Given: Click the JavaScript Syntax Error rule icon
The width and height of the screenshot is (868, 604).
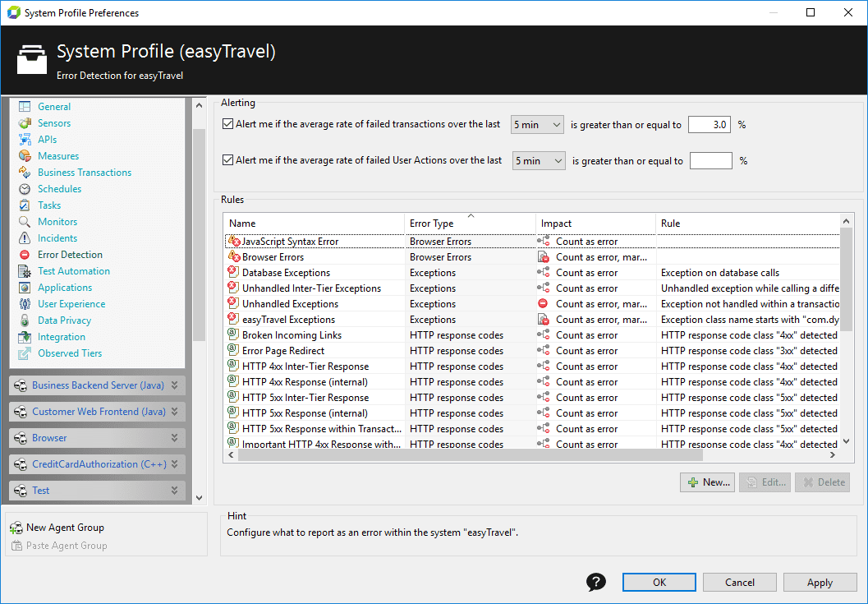Looking at the screenshot, I should 234,241.
